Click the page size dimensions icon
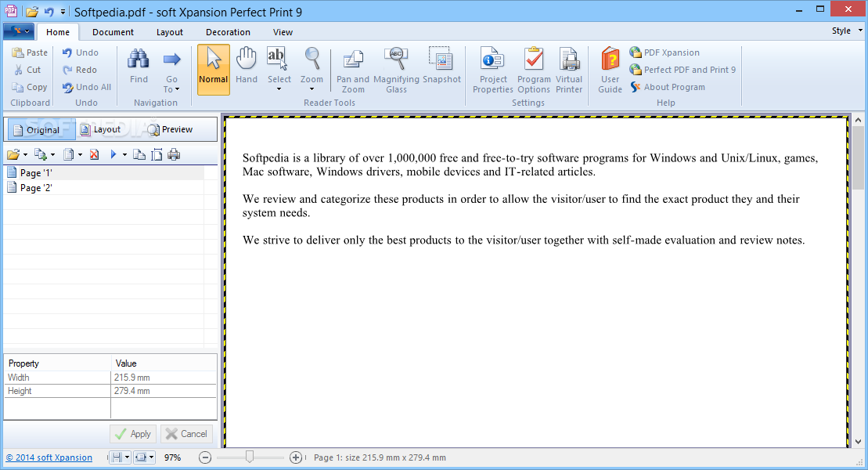868x470 pixels. pos(157,154)
